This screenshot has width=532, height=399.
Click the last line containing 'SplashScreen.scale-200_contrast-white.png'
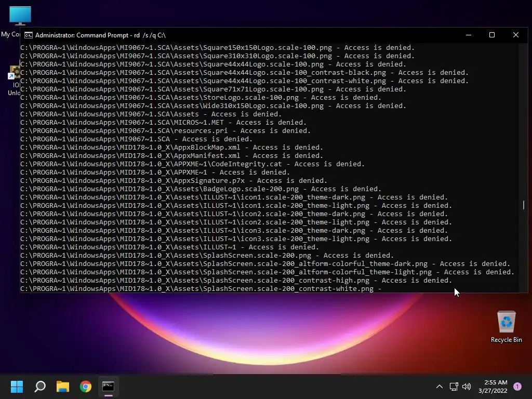point(201,289)
